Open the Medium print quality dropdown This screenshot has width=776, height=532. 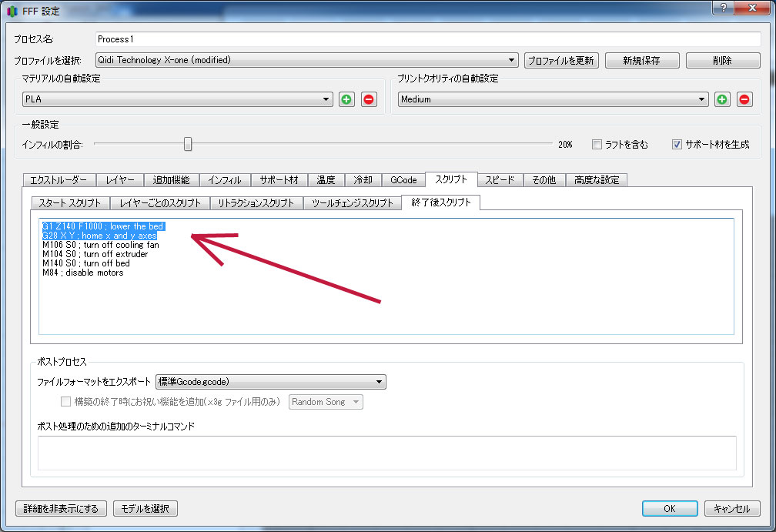pyautogui.click(x=553, y=99)
